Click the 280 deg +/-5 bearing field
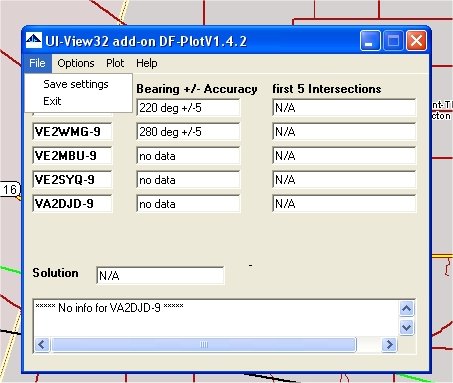Screen dimensions: 453x383 tap(188, 131)
